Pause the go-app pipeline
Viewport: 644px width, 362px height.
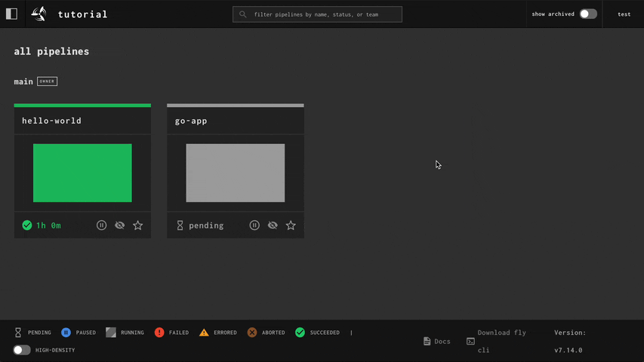(x=254, y=225)
